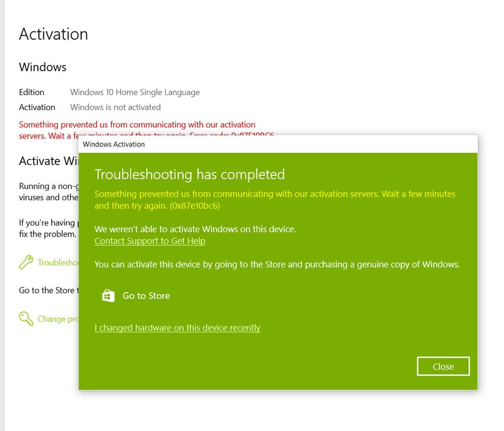The width and height of the screenshot is (504, 431).
Task: Click the 'Troubleshooting has completed' heading
Action: click(x=189, y=174)
